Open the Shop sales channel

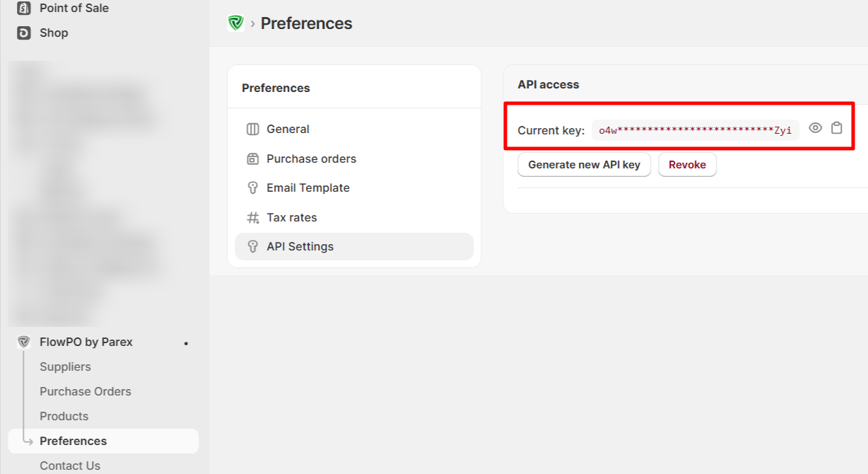coord(54,33)
